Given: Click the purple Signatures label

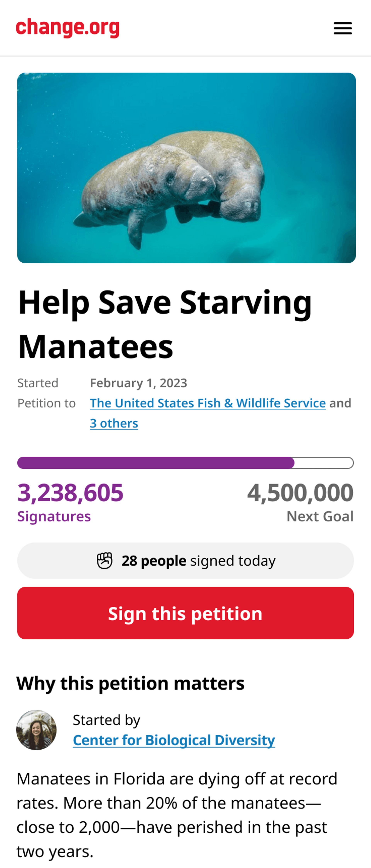Looking at the screenshot, I should click(x=54, y=516).
